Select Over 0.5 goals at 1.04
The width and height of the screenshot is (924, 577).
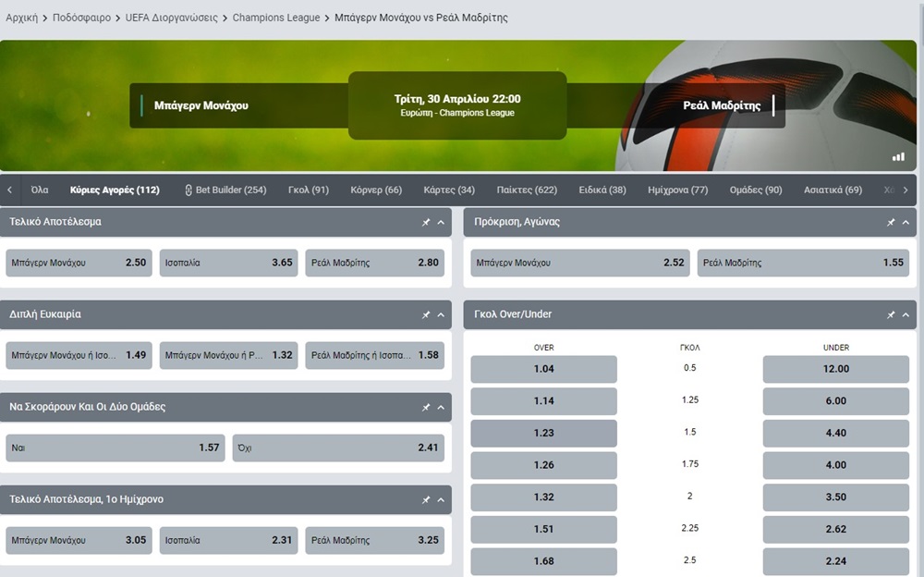[x=544, y=369]
